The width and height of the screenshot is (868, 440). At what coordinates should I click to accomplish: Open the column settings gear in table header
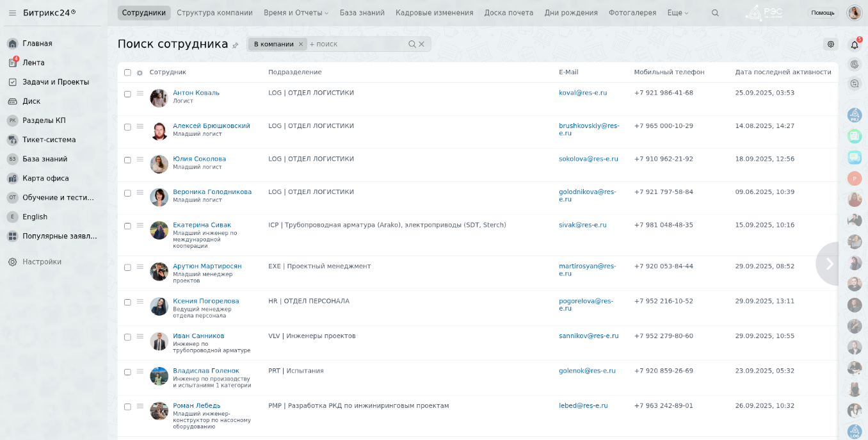click(140, 73)
